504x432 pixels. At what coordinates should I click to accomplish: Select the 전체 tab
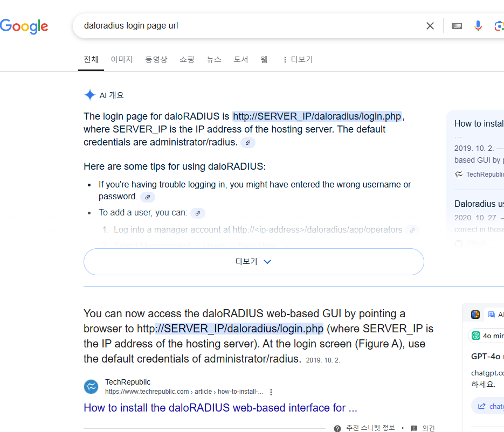coord(91,59)
